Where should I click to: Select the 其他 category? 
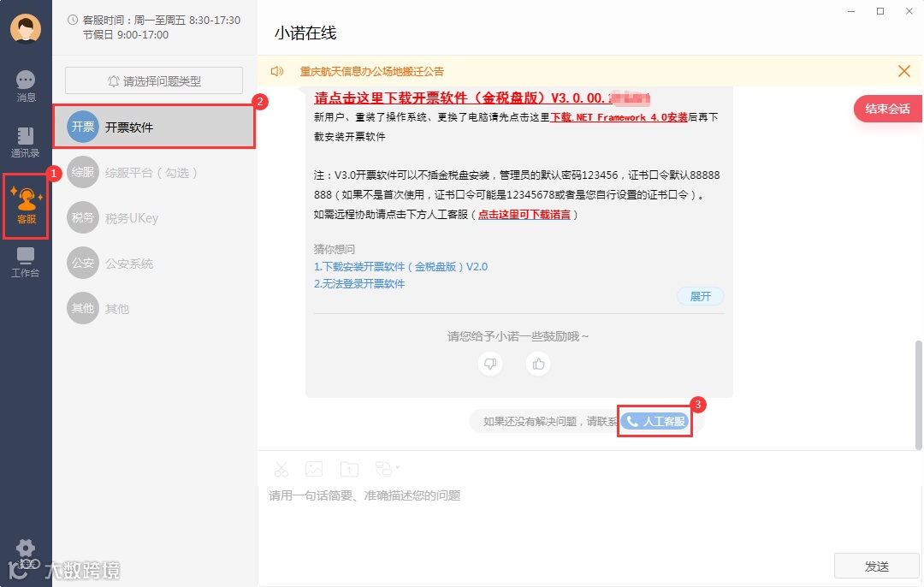coord(154,308)
